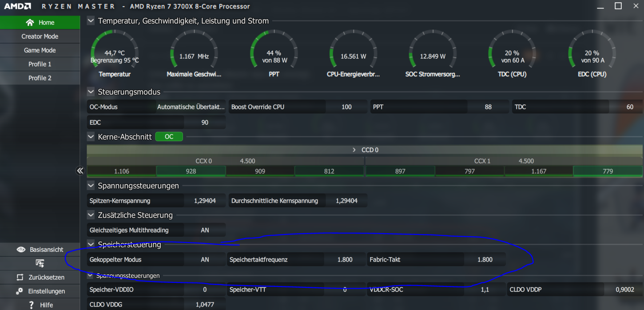Click CCX 0 4.500 label
Image resolution: width=644 pixels, height=310 pixels.
pyautogui.click(x=226, y=161)
